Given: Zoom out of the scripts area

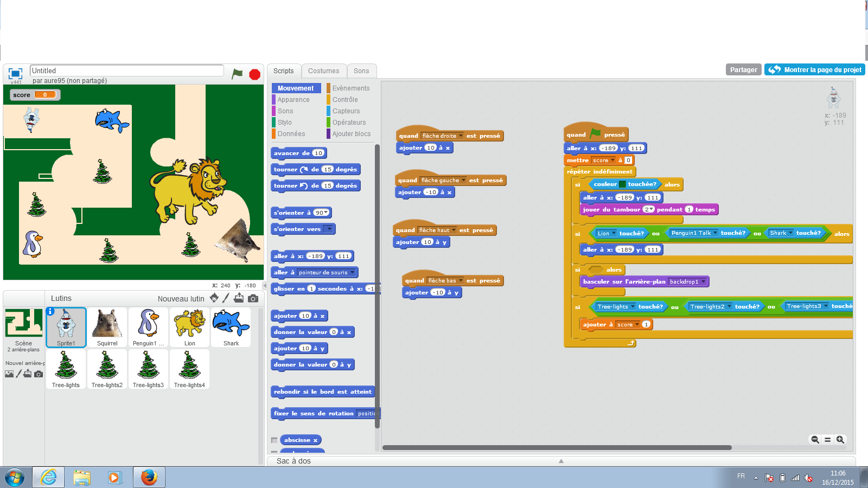Looking at the screenshot, I should [815, 440].
